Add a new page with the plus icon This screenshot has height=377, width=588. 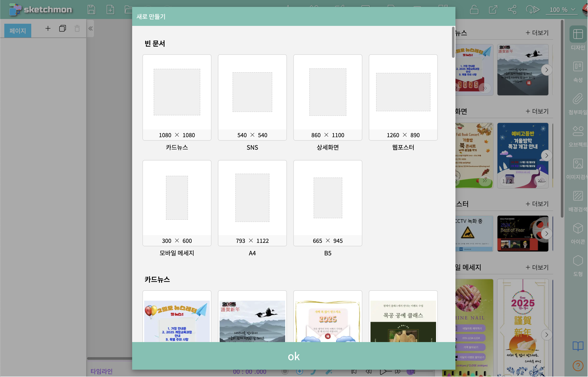48,29
